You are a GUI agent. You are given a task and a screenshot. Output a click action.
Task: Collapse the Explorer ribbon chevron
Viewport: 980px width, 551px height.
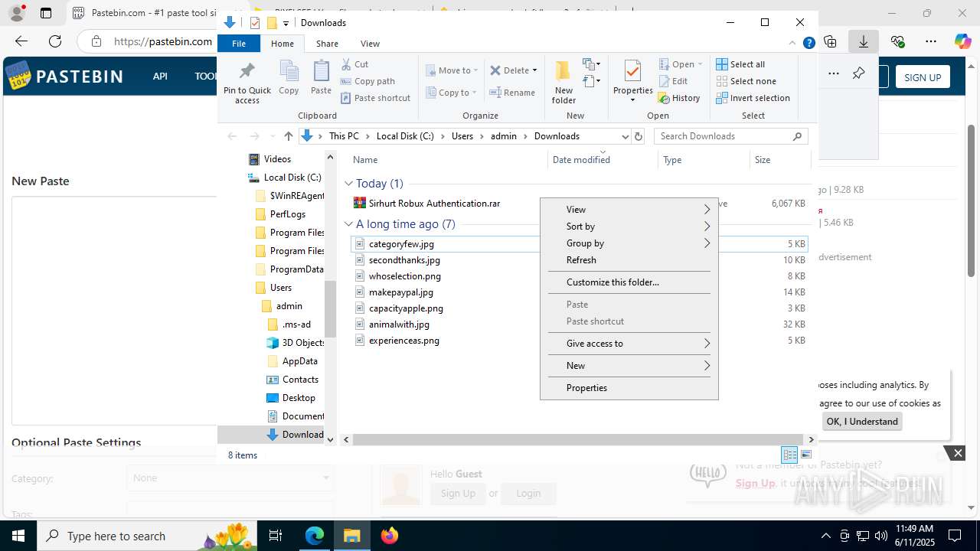click(x=792, y=43)
